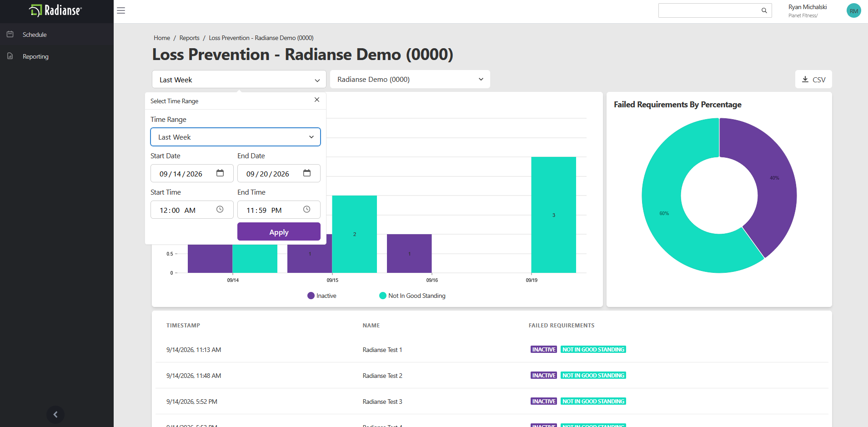Viewport: 868px width, 427px height.
Task: Close the Select Time Range popup
Action: click(x=317, y=100)
